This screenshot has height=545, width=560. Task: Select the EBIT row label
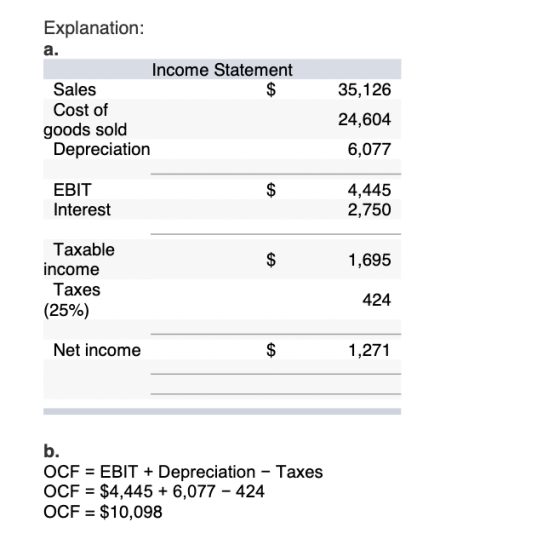point(72,190)
